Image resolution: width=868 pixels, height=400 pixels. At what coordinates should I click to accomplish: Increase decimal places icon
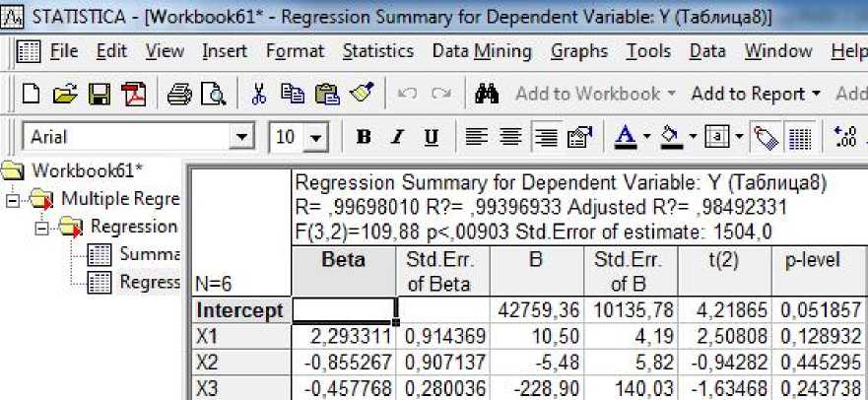click(x=846, y=137)
